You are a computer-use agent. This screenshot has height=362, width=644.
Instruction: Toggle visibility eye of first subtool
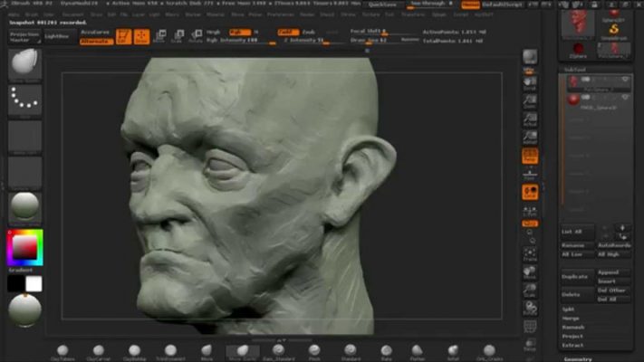624,81
